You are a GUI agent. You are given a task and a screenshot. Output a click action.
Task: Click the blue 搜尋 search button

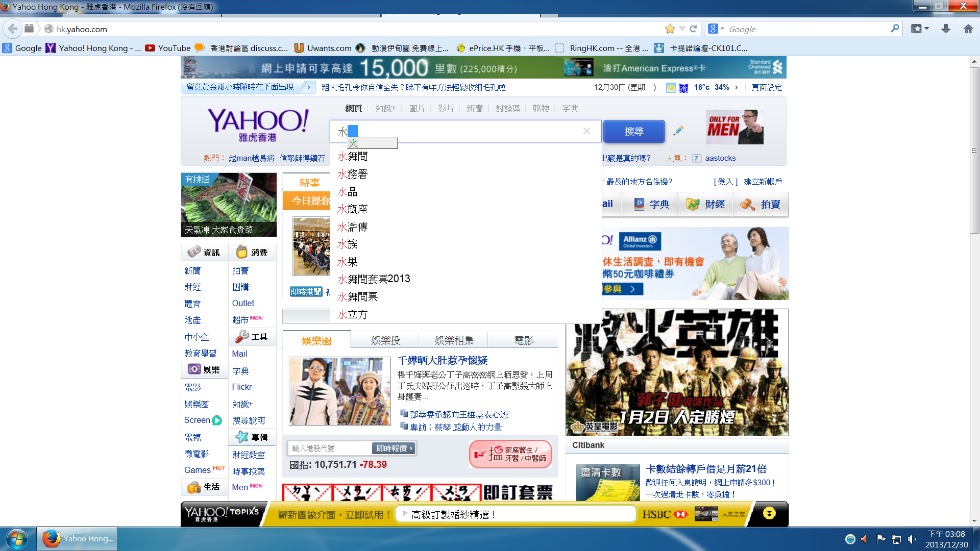[x=634, y=132]
